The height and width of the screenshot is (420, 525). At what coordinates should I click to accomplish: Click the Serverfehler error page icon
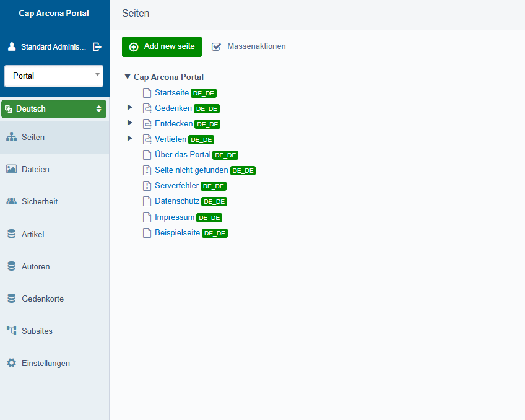147,186
